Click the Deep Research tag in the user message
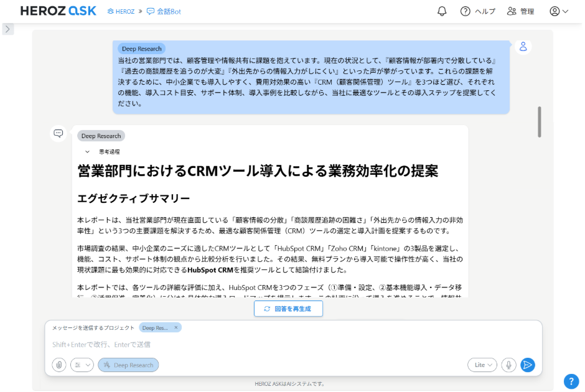Screen dimensions: 585x392 [x=141, y=49]
